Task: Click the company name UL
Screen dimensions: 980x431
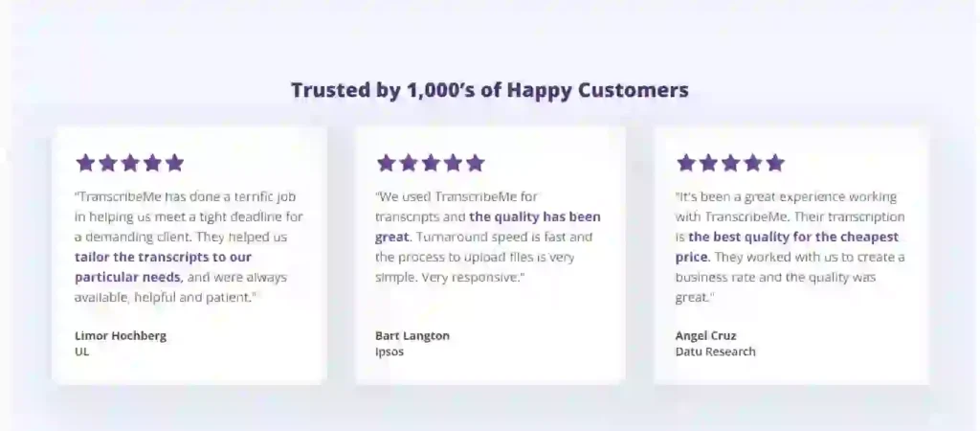Action: (x=82, y=352)
